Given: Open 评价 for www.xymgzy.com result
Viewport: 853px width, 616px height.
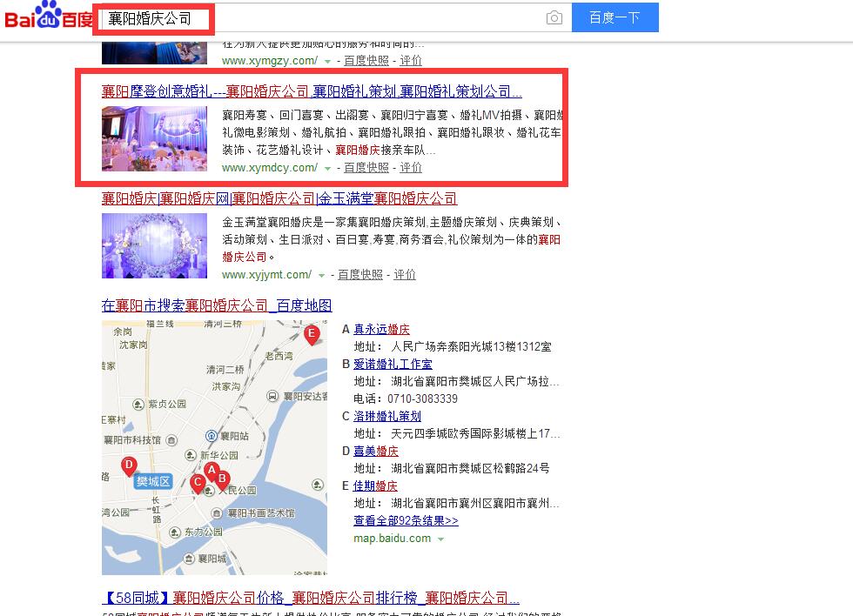Looking at the screenshot, I should point(411,61).
